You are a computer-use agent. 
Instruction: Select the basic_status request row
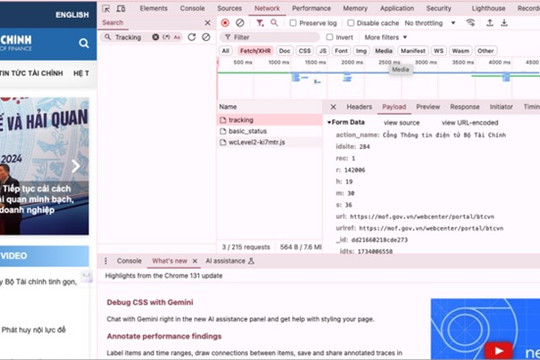(270, 131)
